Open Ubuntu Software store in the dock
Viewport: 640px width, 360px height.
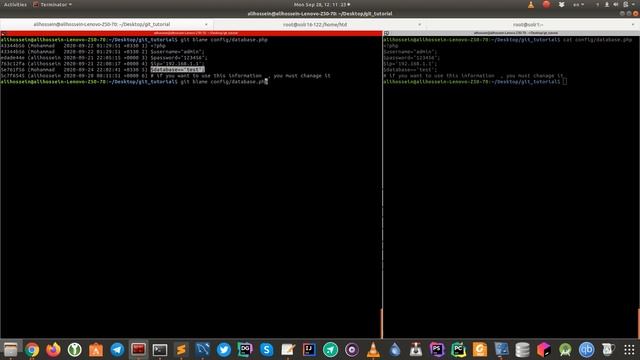(96, 350)
